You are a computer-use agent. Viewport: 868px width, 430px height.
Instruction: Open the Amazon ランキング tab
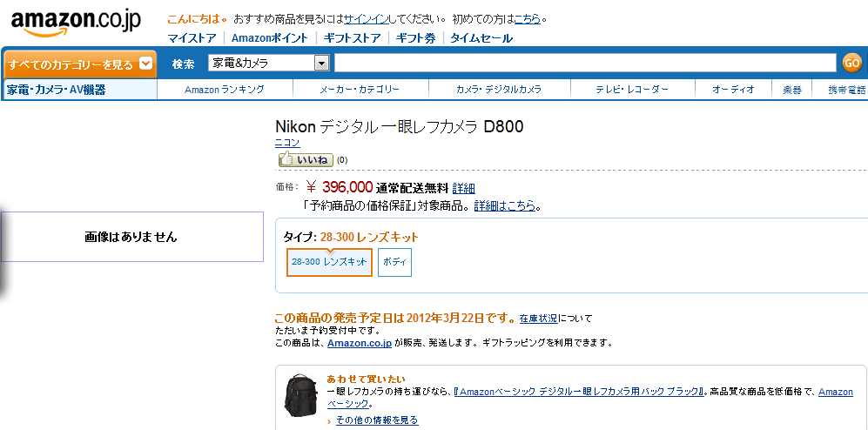[x=225, y=90]
